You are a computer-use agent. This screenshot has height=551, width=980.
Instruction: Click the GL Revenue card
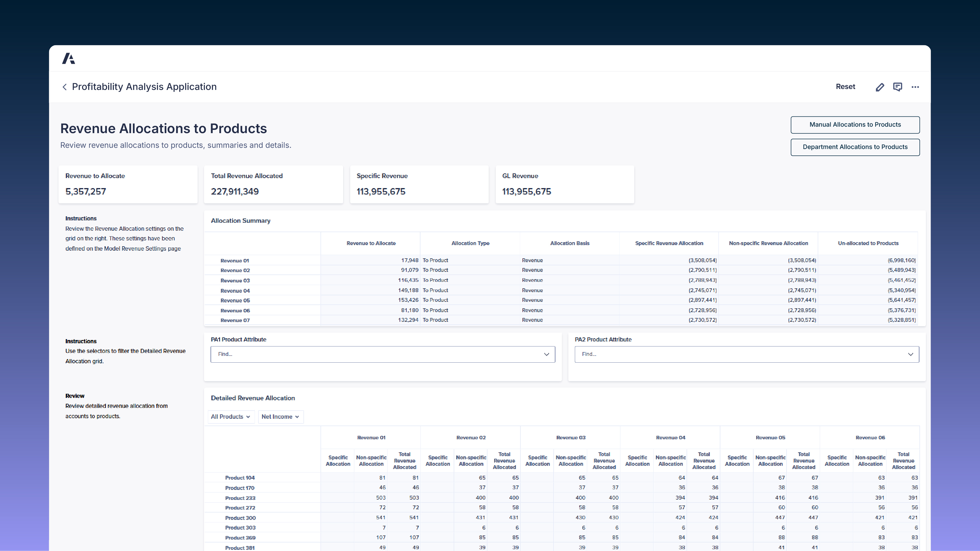[x=565, y=185]
